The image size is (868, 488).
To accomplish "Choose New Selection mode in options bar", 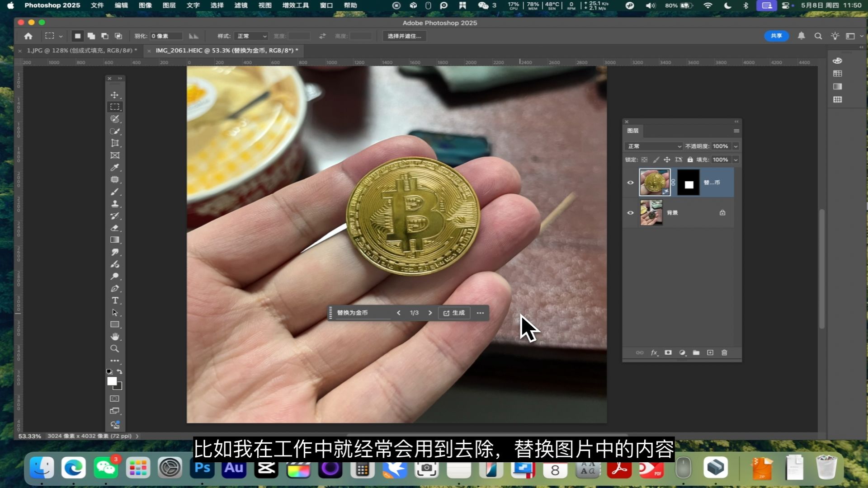I will pos(77,36).
